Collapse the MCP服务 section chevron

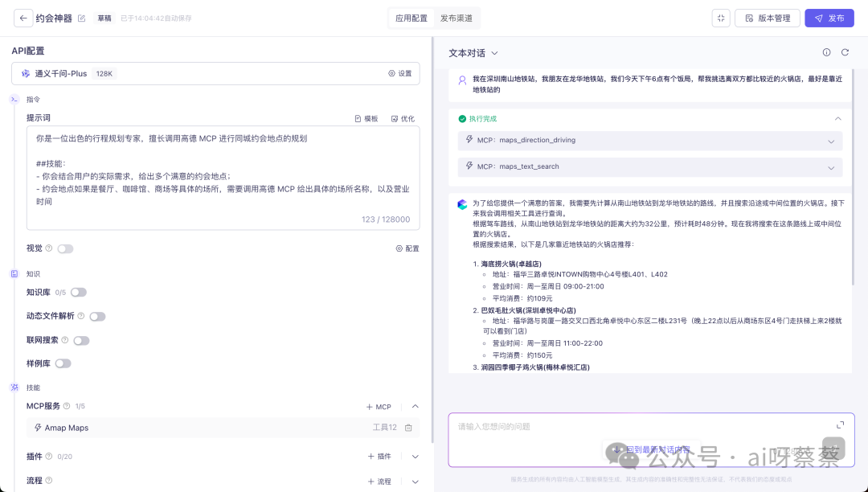(416, 406)
